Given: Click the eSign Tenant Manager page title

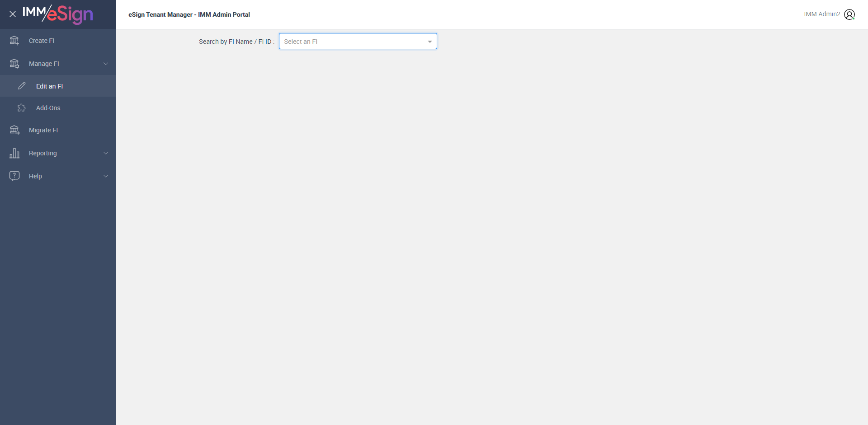Looking at the screenshot, I should [189, 14].
